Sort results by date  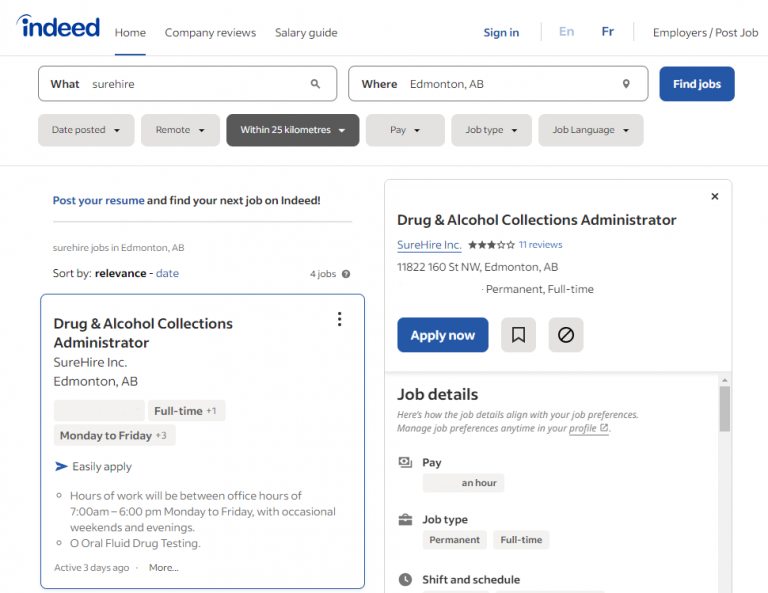(x=167, y=273)
